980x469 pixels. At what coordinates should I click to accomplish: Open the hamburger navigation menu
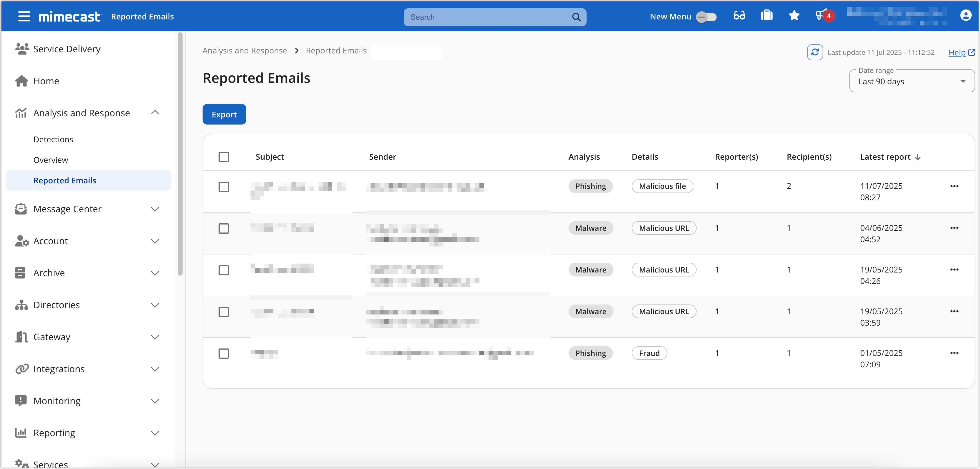[24, 16]
